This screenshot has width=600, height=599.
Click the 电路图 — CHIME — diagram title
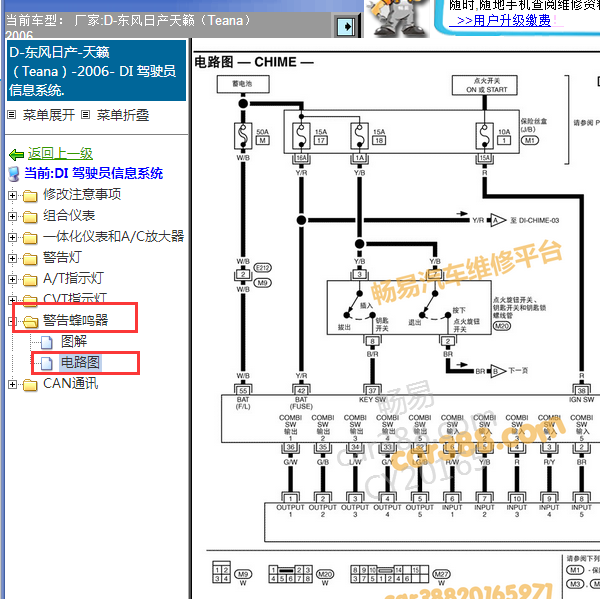[x=254, y=62]
